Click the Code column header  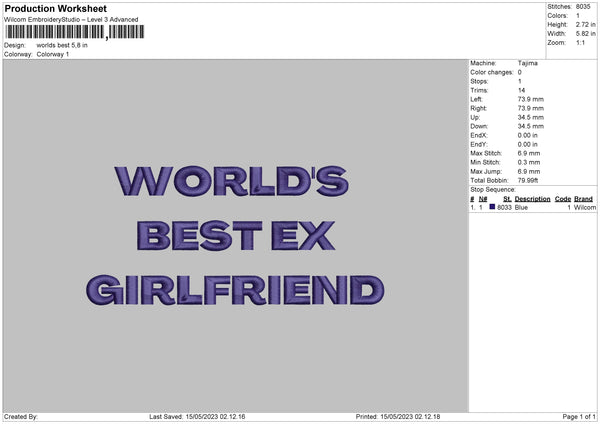[x=562, y=199]
